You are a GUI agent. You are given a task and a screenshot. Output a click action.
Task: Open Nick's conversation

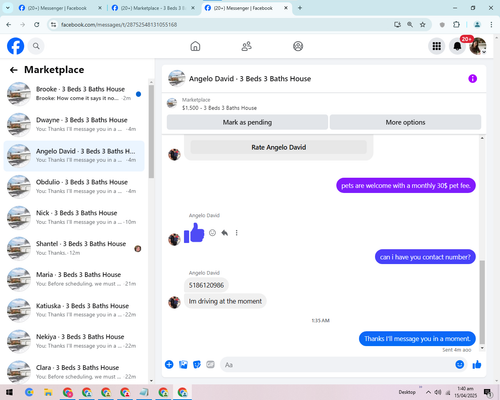(74, 217)
